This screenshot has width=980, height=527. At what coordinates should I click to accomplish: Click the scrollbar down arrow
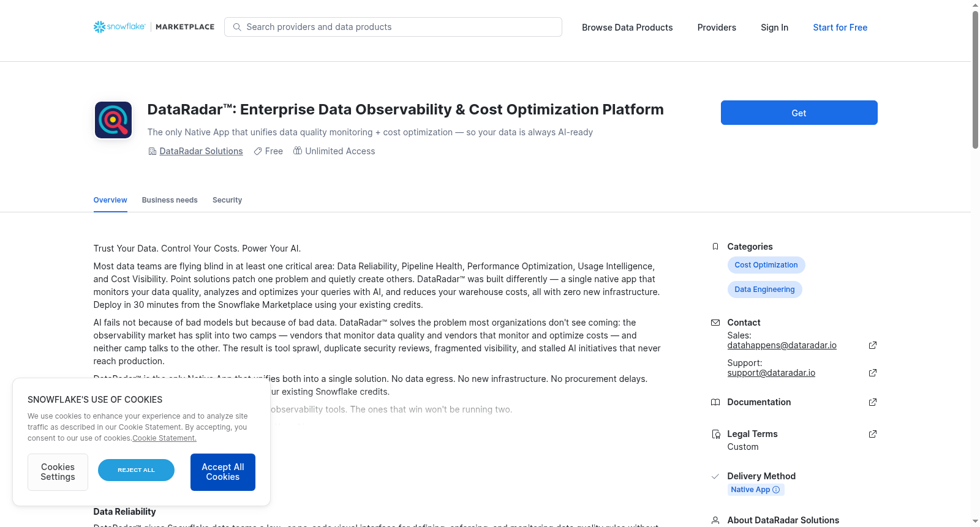(975, 521)
